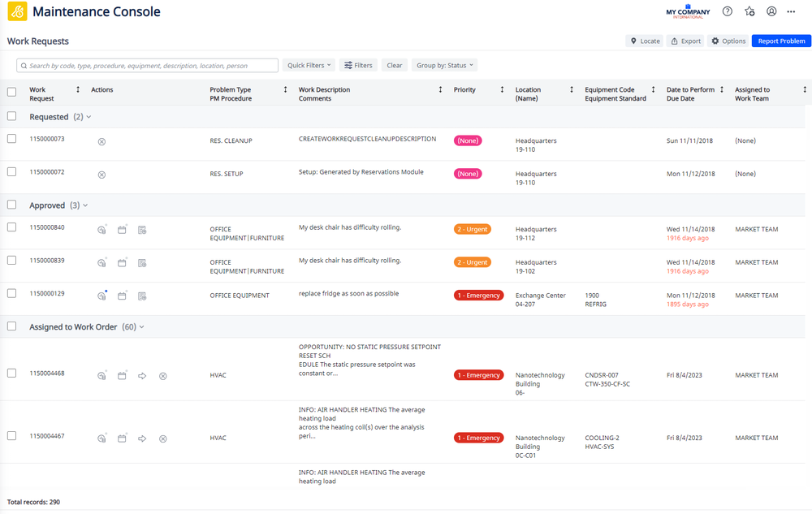The width and height of the screenshot is (812, 514).
Task: Click the cancel icon for request 1150000073
Action: [x=101, y=141]
